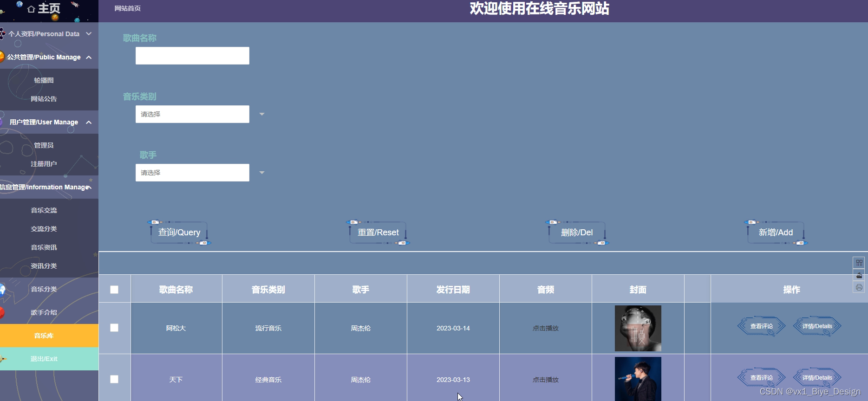Check the row checkbox for 天下
The width and height of the screenshot is (868, 401).
(114, 379)
